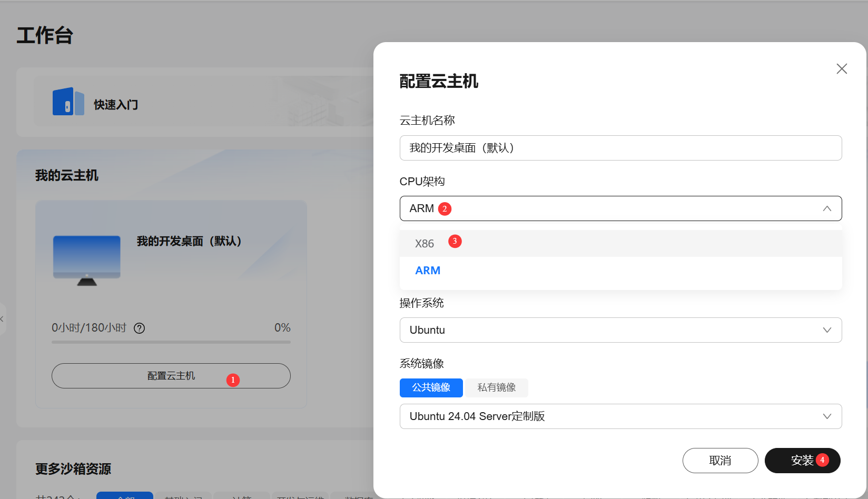Switch to the 私有镜像 tab

click(496, 388)
